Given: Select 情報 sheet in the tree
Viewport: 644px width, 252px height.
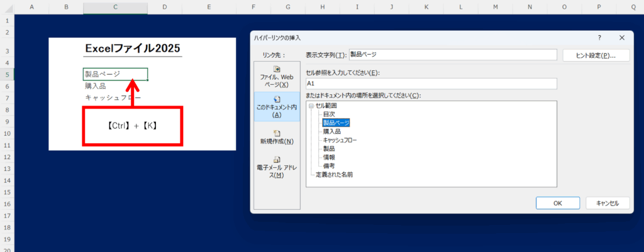Looking at the screenshot, I should 329,157.
